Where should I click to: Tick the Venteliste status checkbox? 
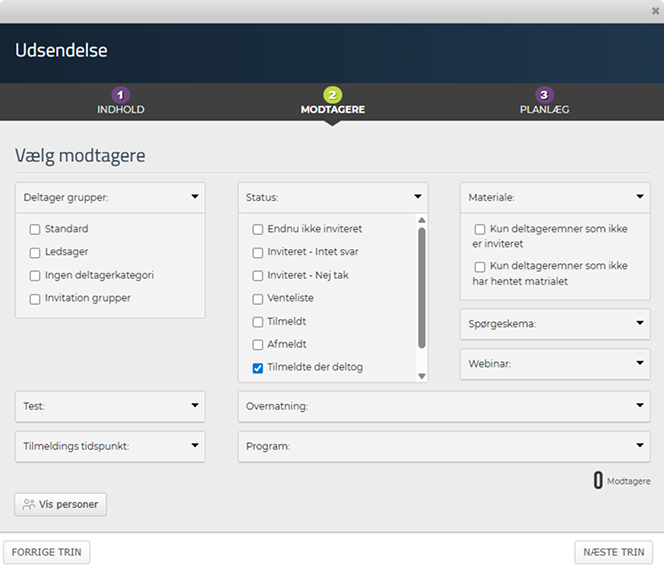tap(258, 299)
